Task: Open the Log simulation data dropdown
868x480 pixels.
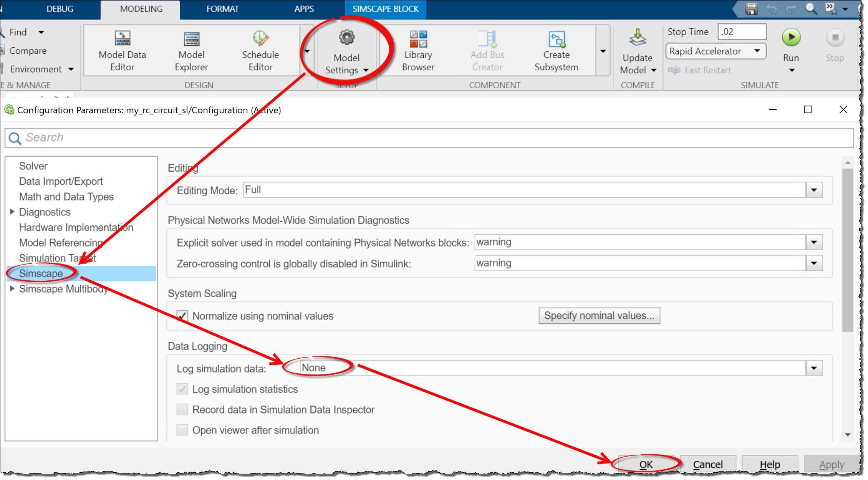Action: coord(813,368)
